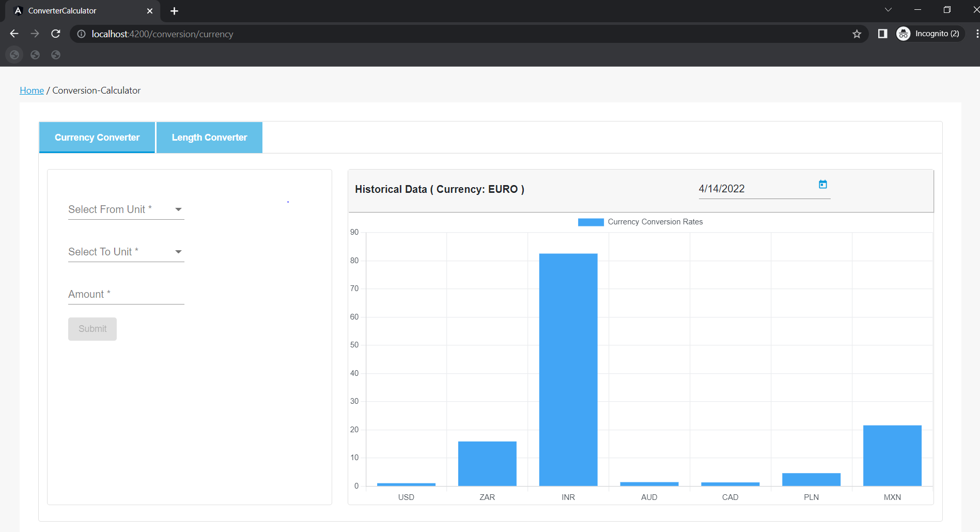Toggle Currency Conversion Rates legend item
The image size is (980, 532).
[641, 222]
